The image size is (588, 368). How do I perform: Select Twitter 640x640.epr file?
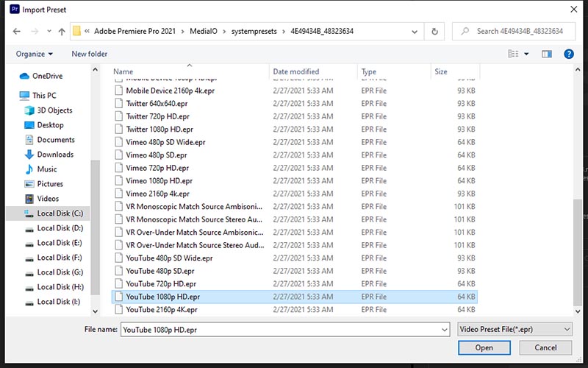(x=295, y=103)
